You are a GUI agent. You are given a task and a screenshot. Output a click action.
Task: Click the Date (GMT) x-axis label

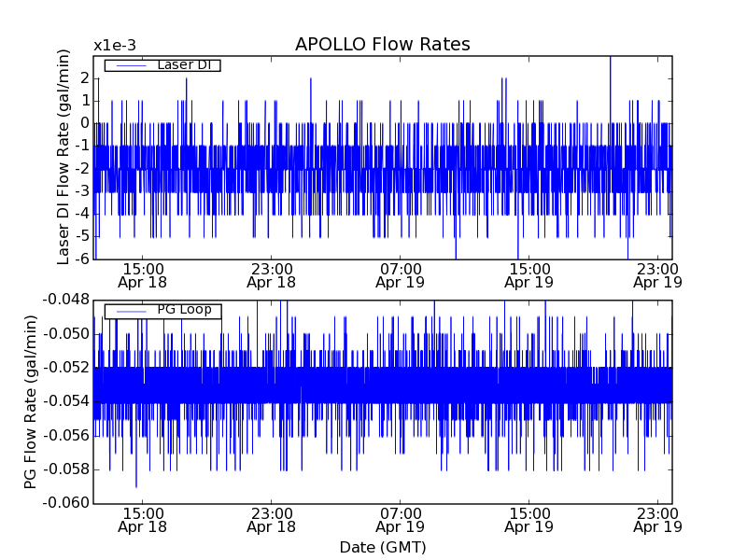click(x=382, y=547)
